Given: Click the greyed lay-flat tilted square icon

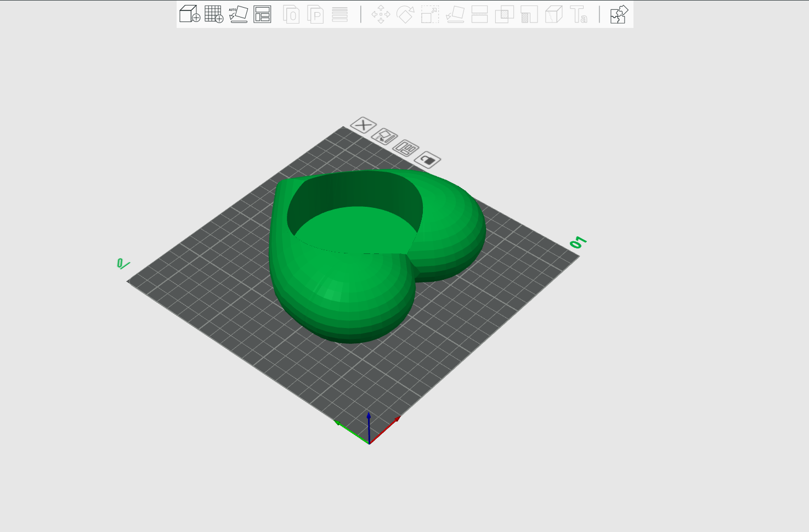Looking at the screenshot, I should (455, 14).
